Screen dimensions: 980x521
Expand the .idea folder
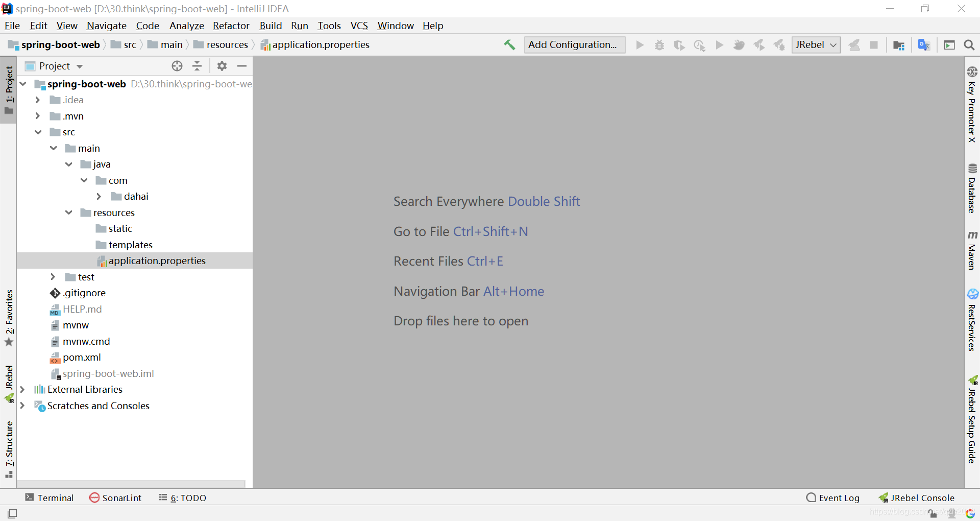[38, 100]
